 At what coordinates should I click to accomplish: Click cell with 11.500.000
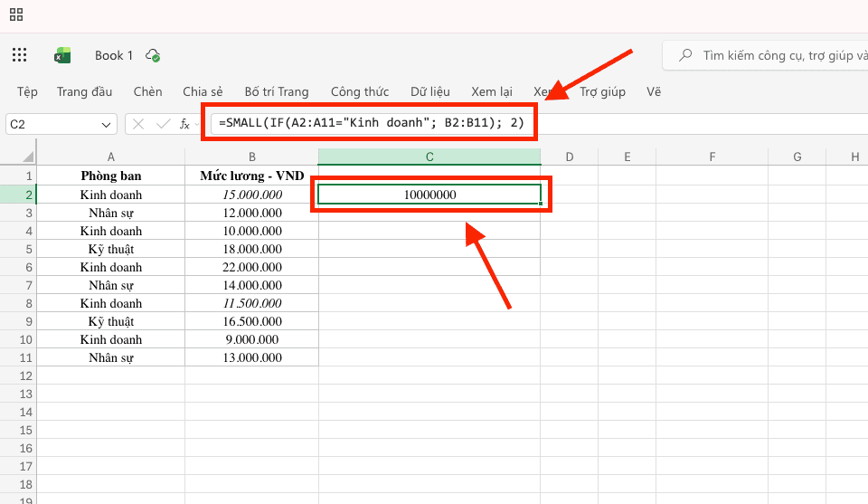click(252, 303)
